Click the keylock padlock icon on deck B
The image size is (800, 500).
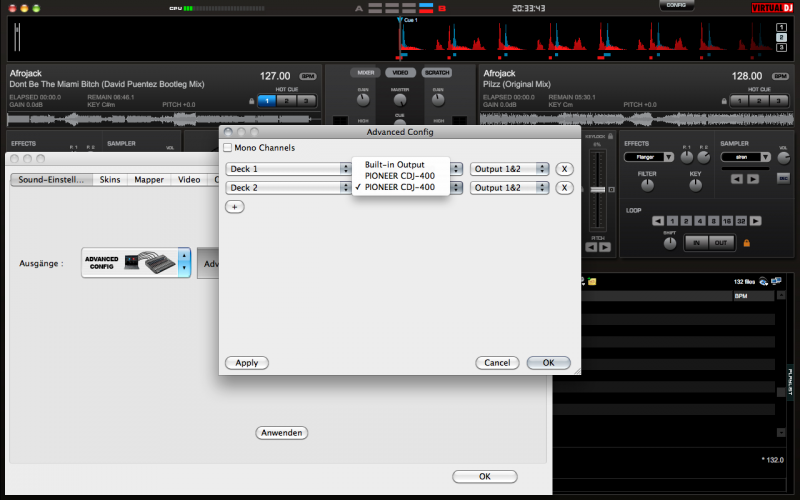610,136
